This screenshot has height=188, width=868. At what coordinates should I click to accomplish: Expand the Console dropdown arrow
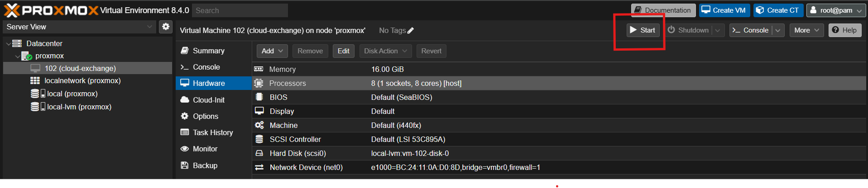[x=778, y=30]
